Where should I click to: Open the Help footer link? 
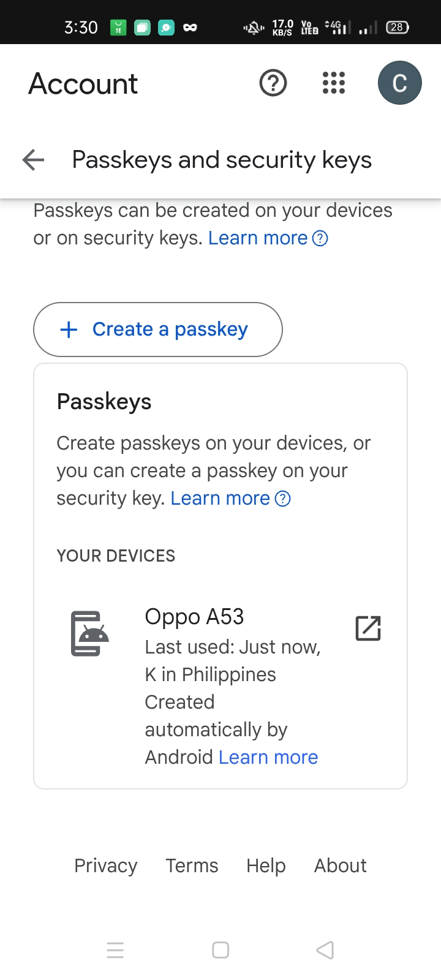coord(266,865)
